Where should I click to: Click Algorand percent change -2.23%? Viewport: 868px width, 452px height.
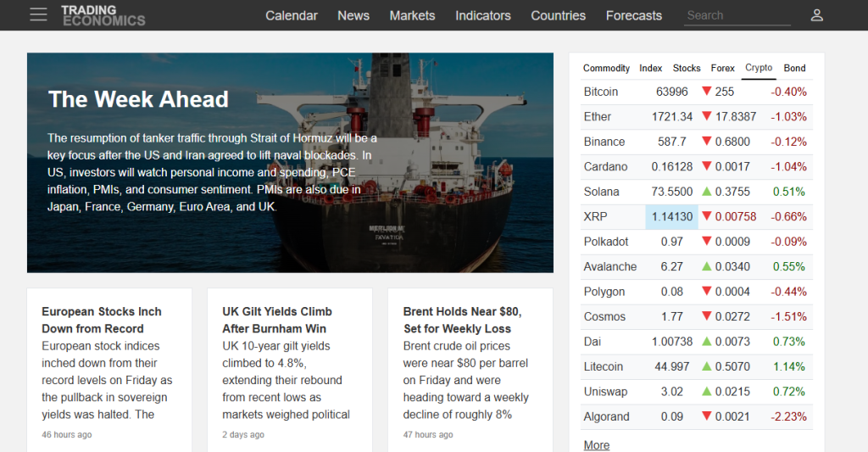coord(788,416)
